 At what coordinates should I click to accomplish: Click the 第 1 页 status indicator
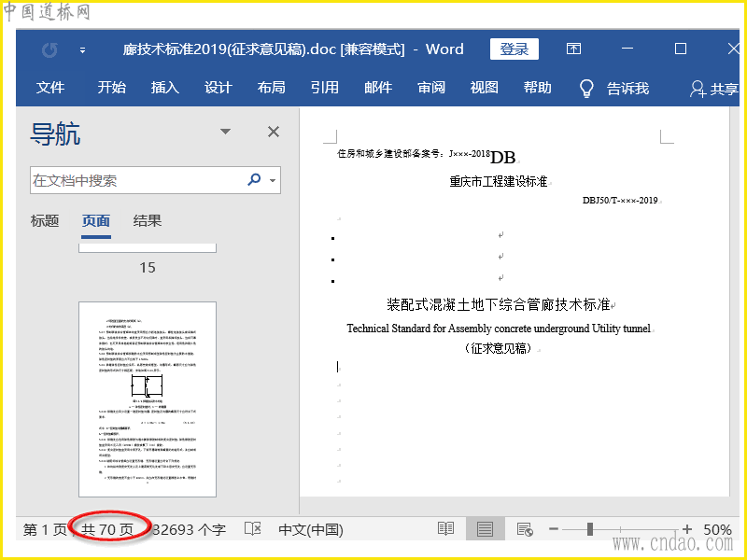[x=45, y=529]
